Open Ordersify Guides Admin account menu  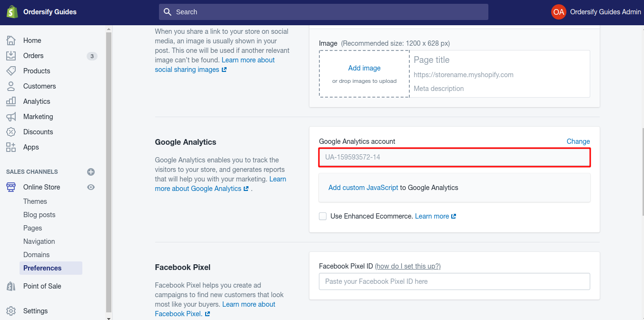[605, 12]
